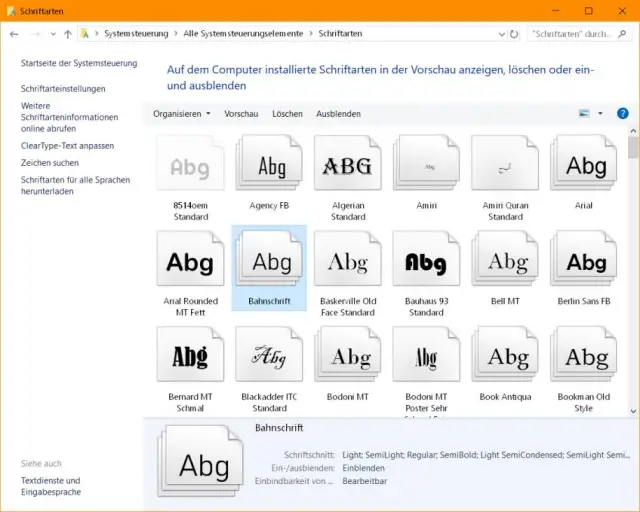Click the view layout icon in toolbar
Image resolution: width=640 pixels, height=512 pixels.
coord(584,114)
